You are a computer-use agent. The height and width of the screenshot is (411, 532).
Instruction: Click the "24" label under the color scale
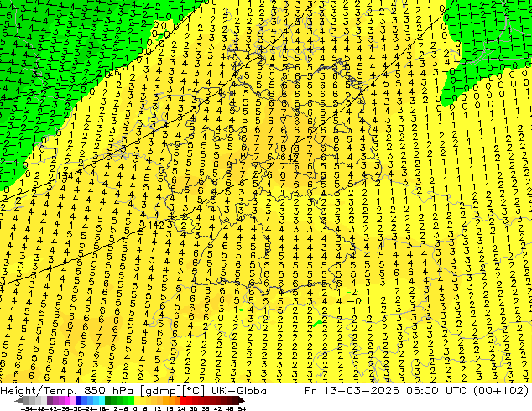181,409
